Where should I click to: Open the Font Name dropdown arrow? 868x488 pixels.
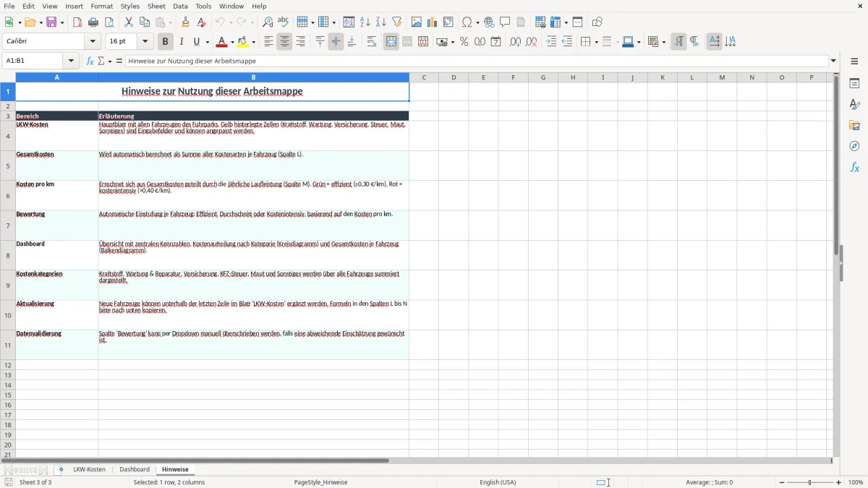[x=91, y=42]
